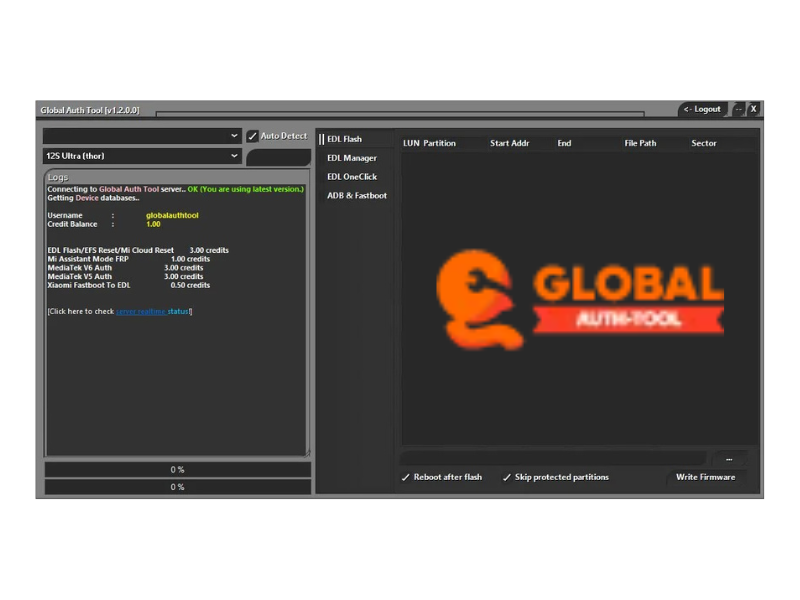Click the upper 0 % progress bar

pos(178,469)
